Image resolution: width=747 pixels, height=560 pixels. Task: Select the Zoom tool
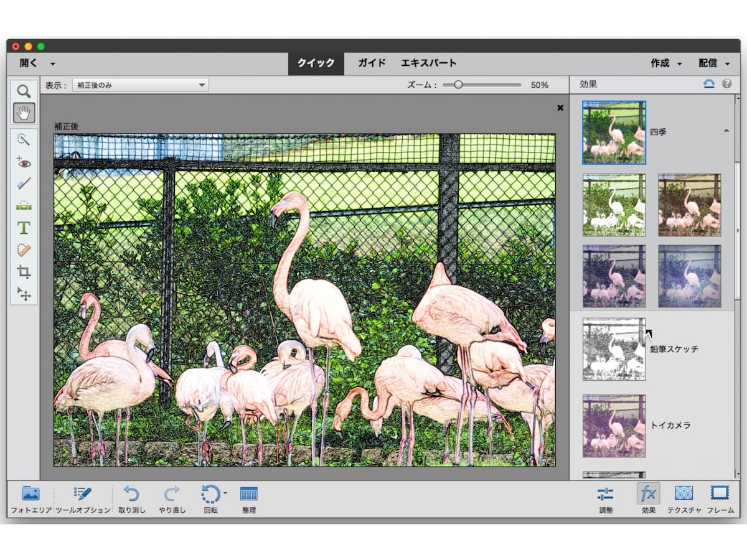coord(24,91)
